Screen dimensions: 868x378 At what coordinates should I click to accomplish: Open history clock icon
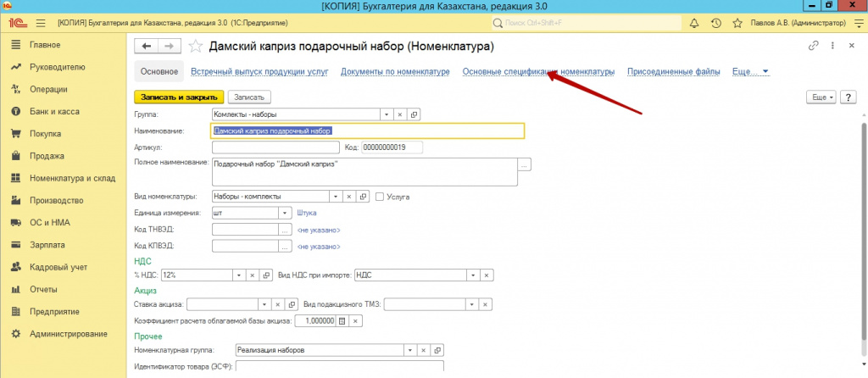[x=715, y=23]
